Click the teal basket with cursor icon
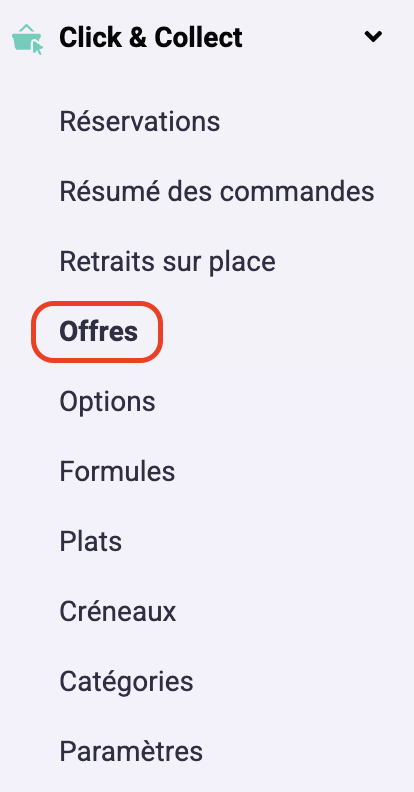 [x=27, y=39]
